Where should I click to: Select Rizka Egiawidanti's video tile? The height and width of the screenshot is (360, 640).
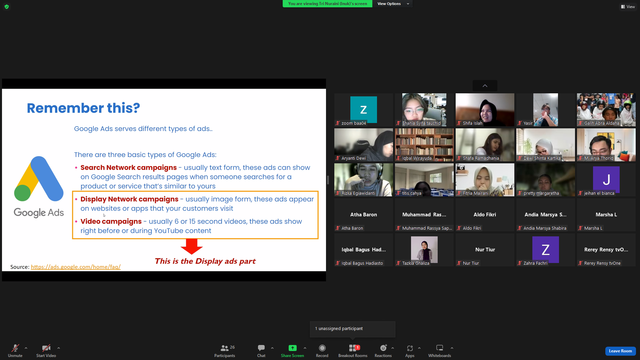(364, 180)
